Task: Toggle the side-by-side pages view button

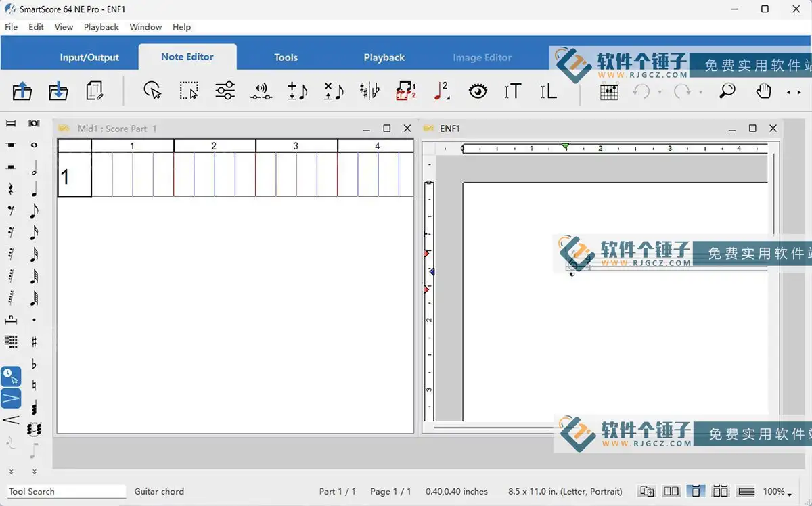Action: (671, 492)
